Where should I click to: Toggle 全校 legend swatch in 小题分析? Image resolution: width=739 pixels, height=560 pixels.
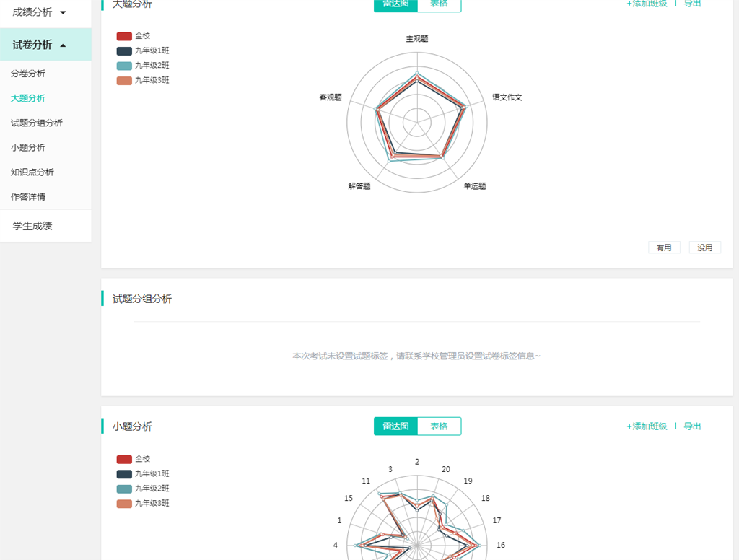click(124, 459)
